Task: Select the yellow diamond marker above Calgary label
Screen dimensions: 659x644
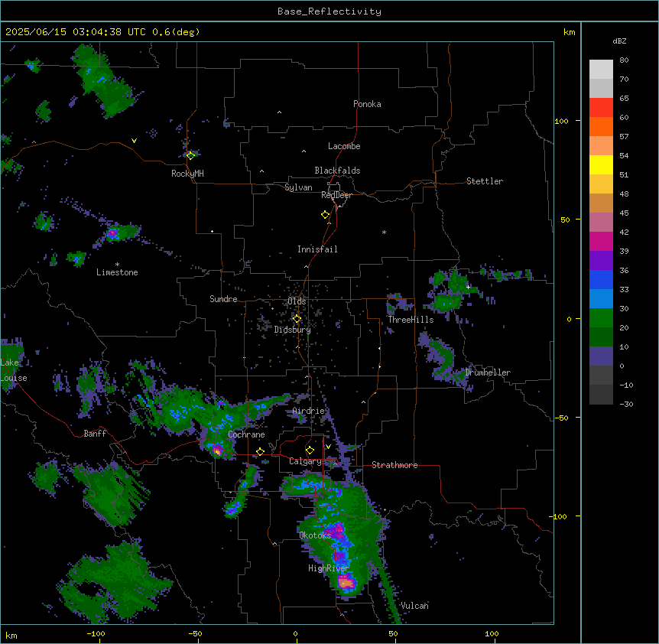Action: [x=310, y=450]
